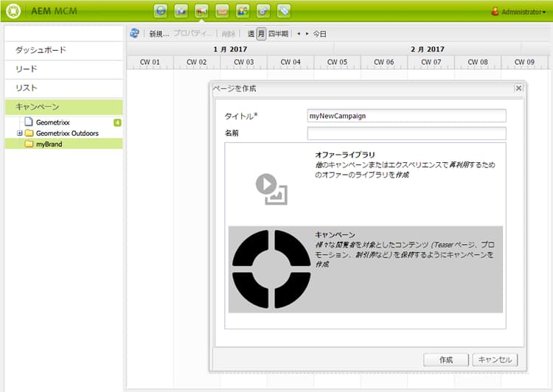Jump to 今日 in calendar

(319, 34)
